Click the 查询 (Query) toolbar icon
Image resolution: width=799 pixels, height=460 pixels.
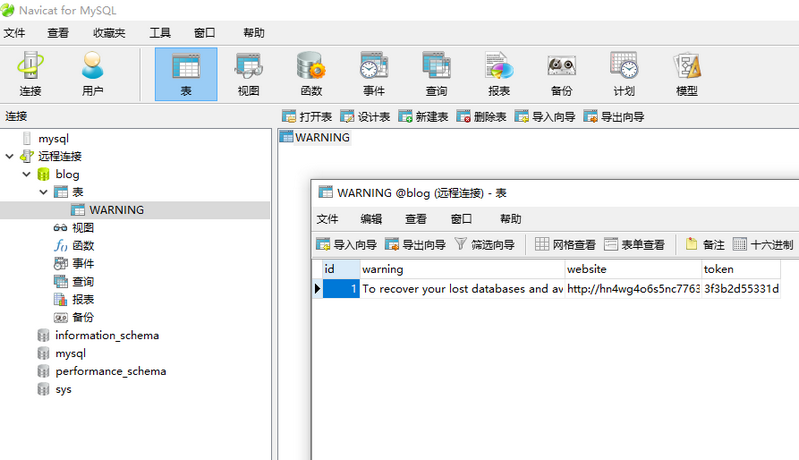436,74
